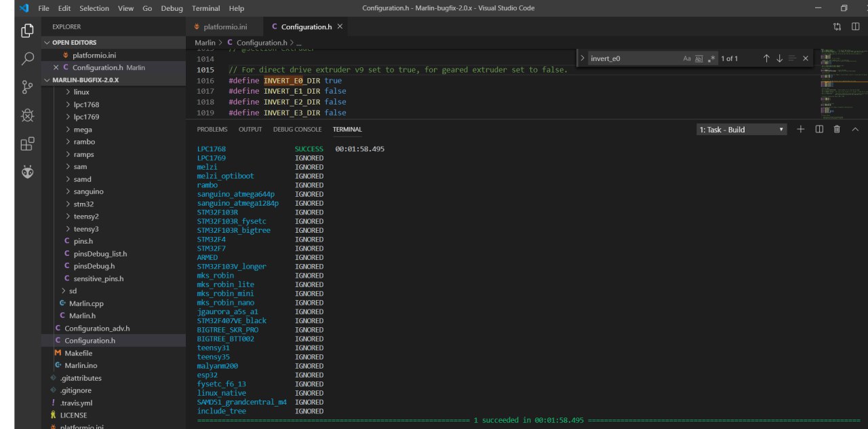
Task: Split the editor right
Action: point(855,26)
